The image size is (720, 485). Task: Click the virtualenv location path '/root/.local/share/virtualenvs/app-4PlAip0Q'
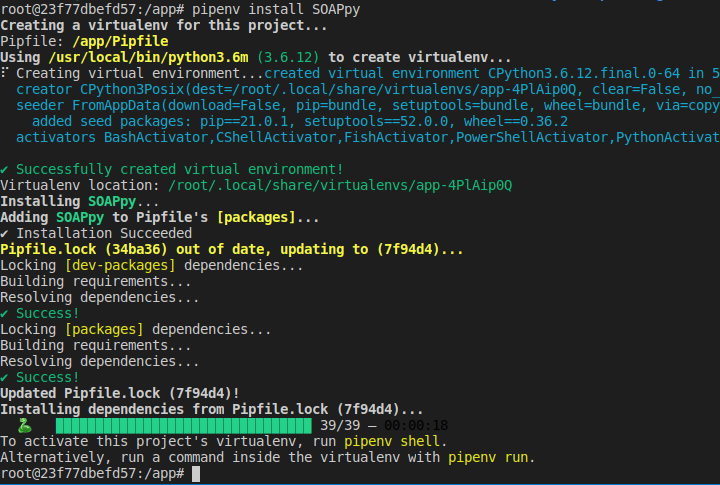click(340, 185)
